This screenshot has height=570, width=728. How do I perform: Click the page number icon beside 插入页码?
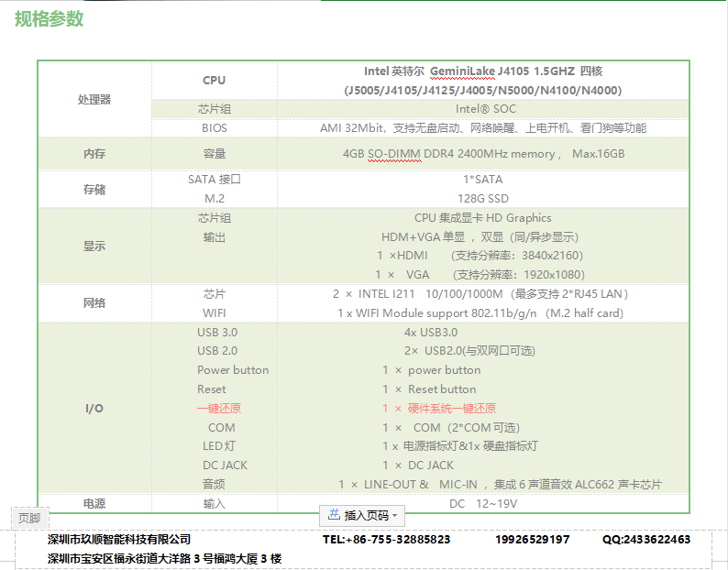(x=334, y=515)
